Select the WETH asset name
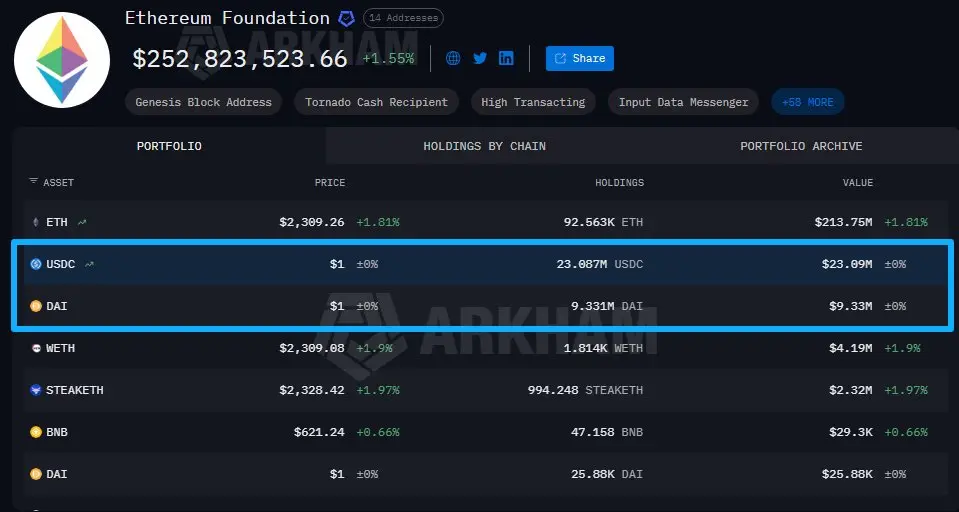The height and width of the screenshot is (512, 959). [x=61, y=348]
